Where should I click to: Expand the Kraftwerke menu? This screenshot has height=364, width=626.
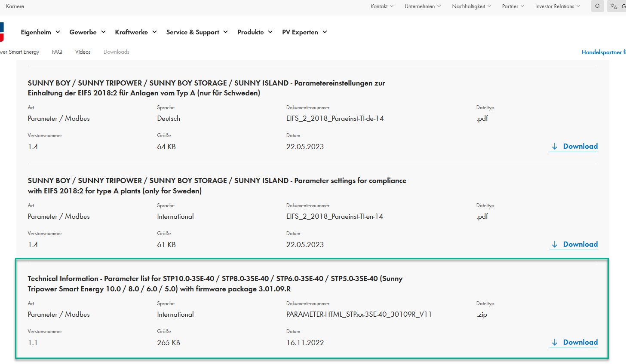pyautogui.click(x=136, y=32)
